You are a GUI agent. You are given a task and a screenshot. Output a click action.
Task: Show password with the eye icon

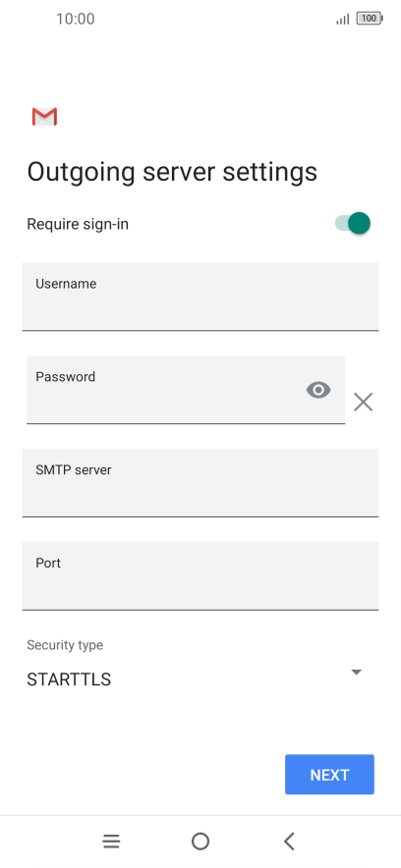[x=318, y=390]
